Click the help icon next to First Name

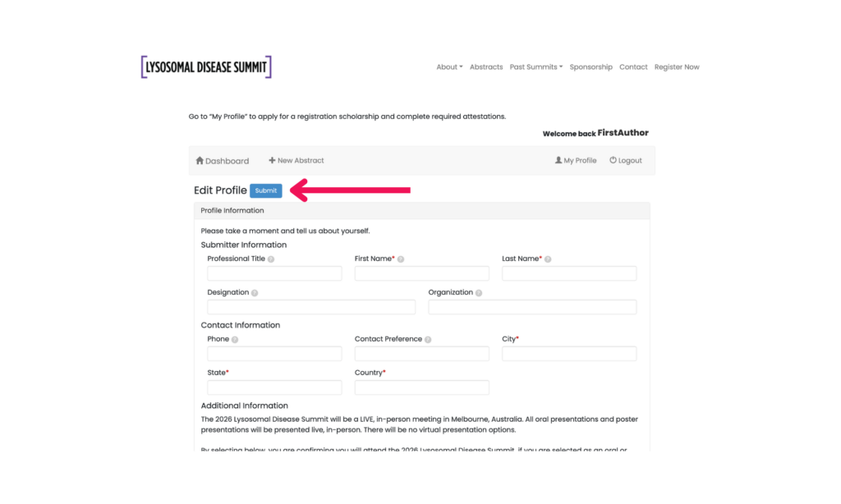(x=401, y=259)
